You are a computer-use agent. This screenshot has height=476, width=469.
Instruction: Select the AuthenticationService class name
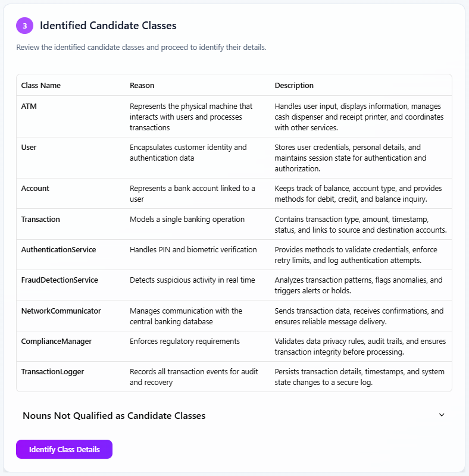[x=58, y=249]
